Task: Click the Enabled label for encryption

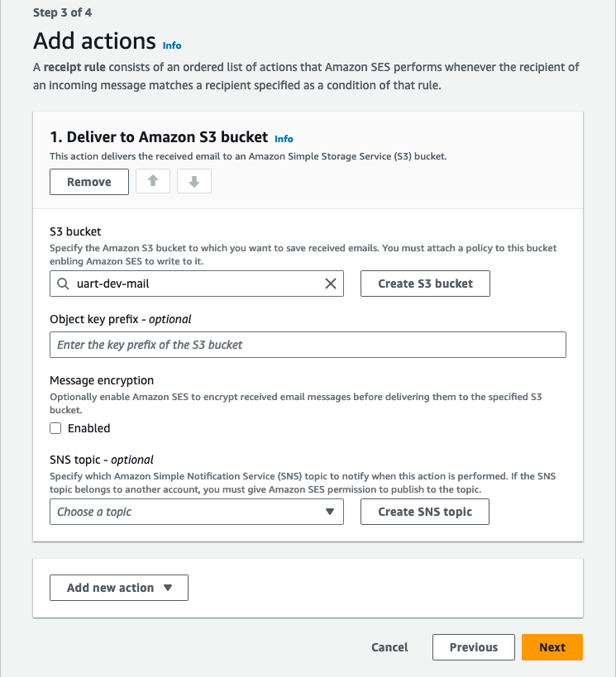Action: pos(88,428)
